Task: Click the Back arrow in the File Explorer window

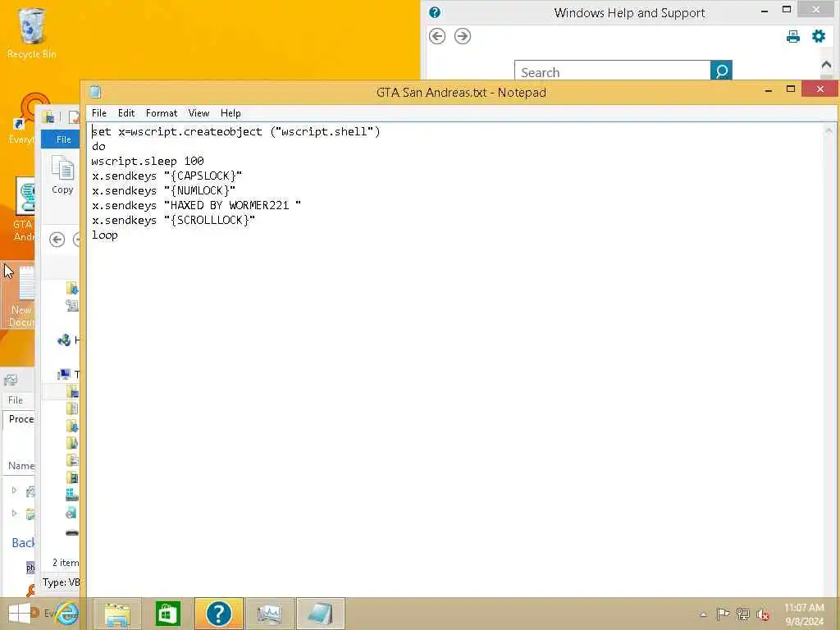Action: (57, 240)
